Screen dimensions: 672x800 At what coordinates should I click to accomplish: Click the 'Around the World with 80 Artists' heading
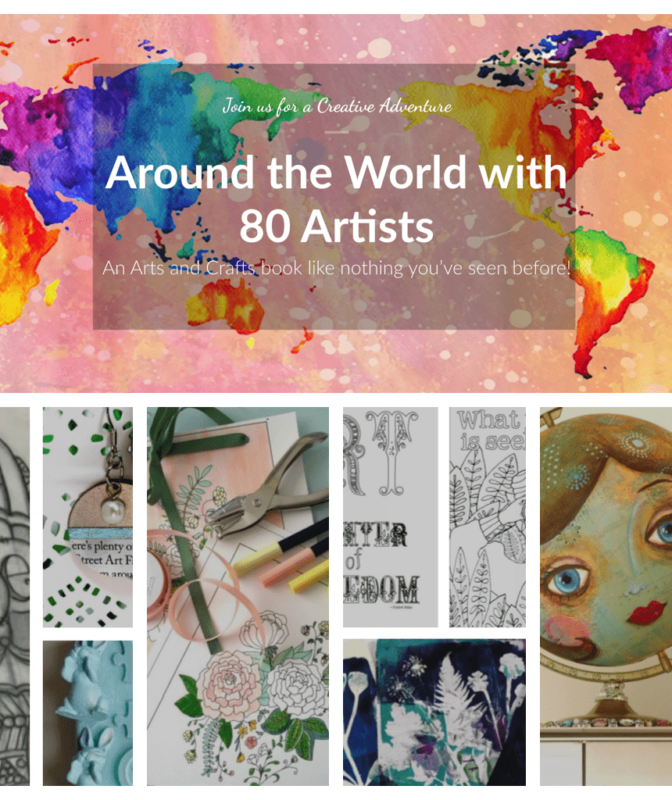[336, 199]
